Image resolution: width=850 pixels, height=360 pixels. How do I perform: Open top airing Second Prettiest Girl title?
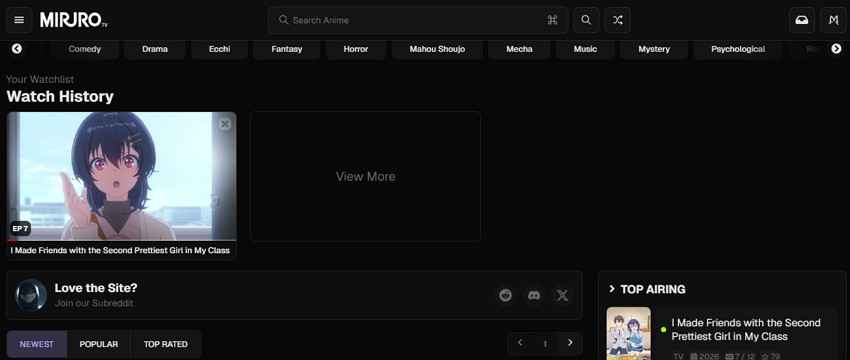[746, 330]
